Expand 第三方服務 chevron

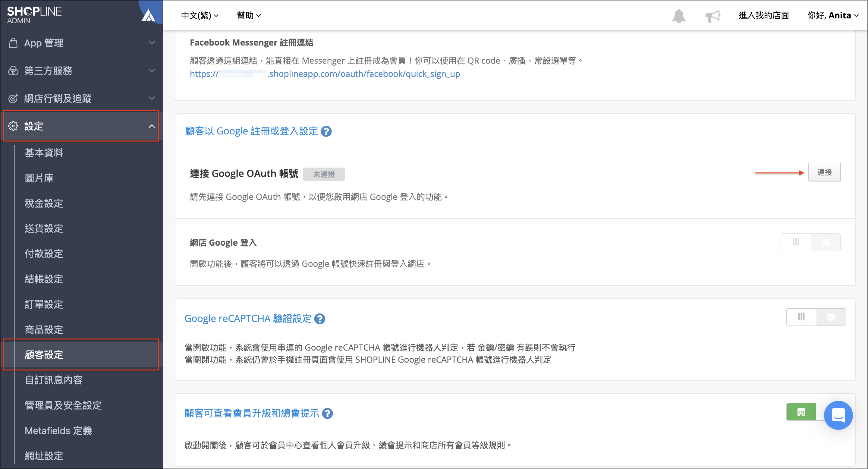click(x=152, y=71)
